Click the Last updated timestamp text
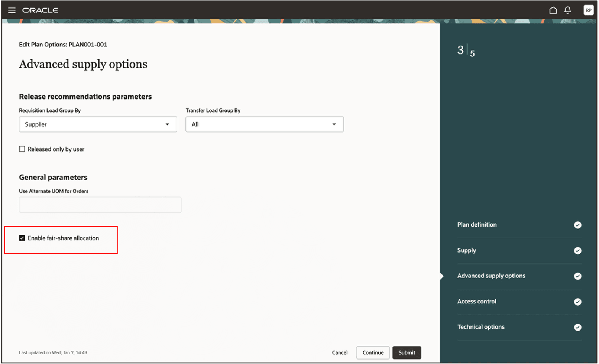This screenshot has width=599, height=364. [53, 352]
